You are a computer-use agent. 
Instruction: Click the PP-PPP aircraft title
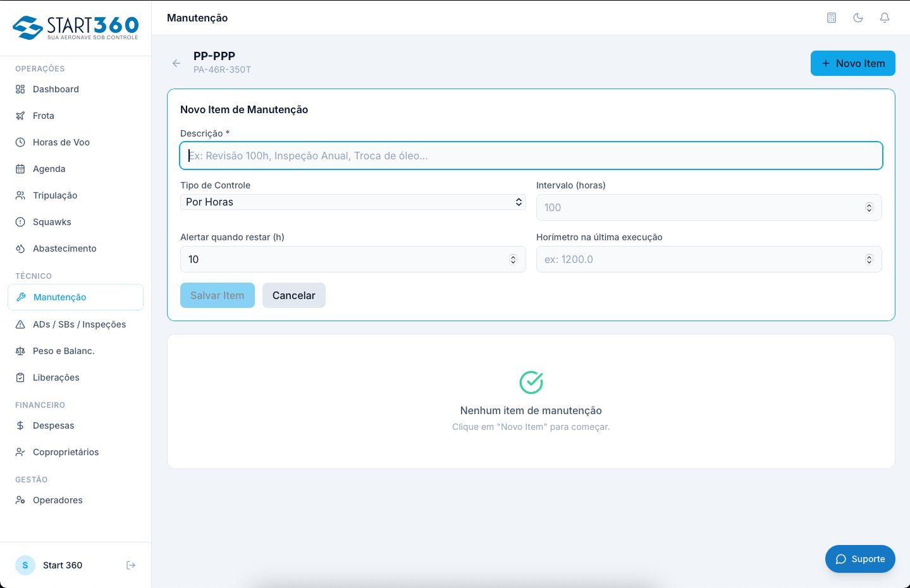[x=214, y=56]
